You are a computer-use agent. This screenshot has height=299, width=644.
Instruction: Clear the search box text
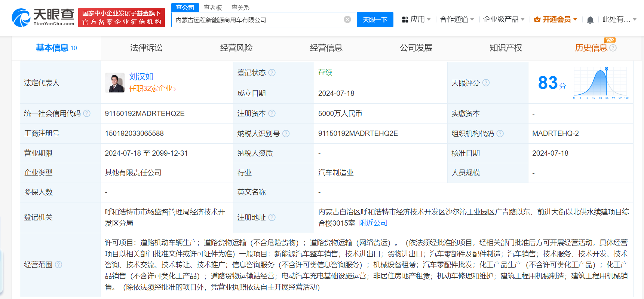coord(347,19)
